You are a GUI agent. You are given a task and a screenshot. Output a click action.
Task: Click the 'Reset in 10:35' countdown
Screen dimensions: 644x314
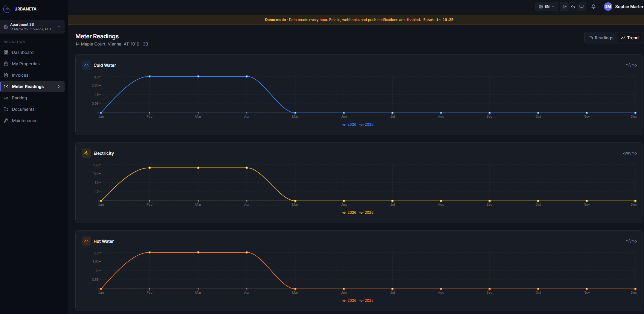(x=438, y=20)
